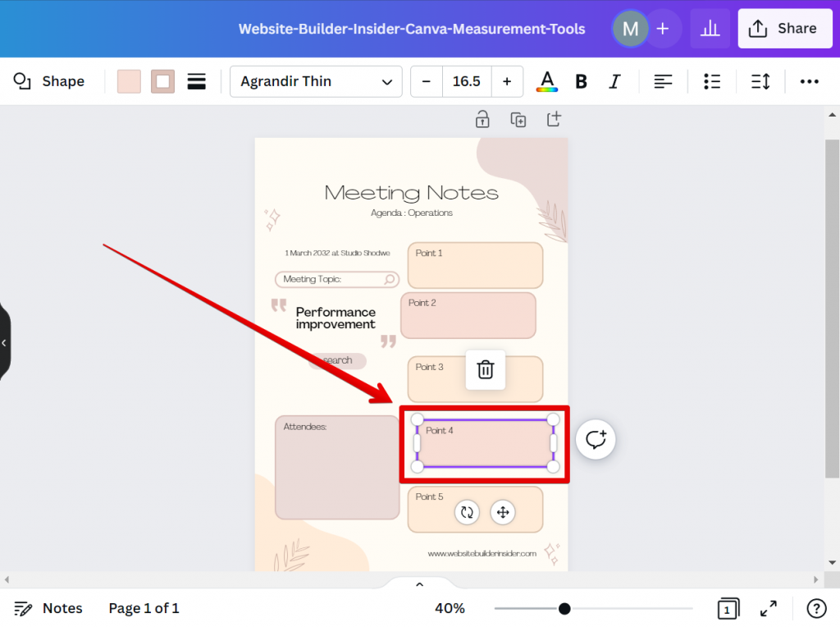This screenshot has height=627, width=840.
Task: Select the Shape tool
Action: point(51,80)
